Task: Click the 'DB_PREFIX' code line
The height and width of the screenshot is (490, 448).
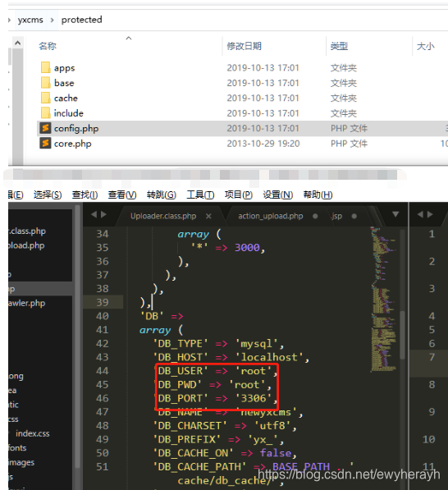Action: tap(218, 440)
